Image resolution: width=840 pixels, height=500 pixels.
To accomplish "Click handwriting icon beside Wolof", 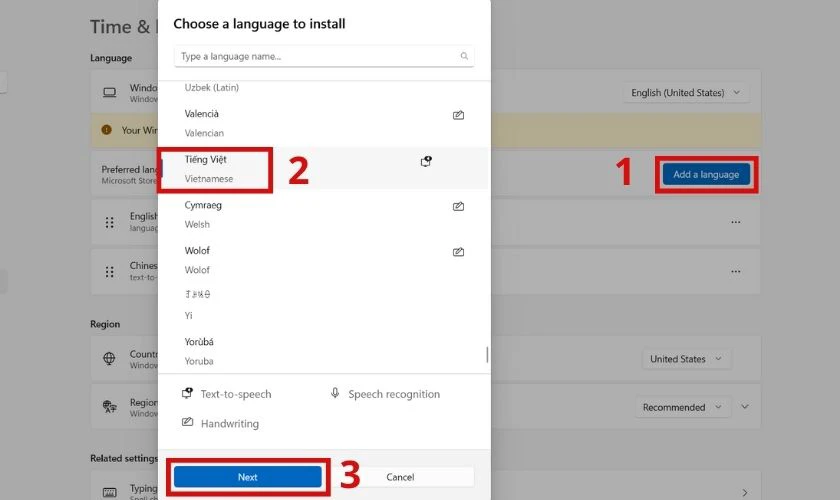I will click(458, 252).
